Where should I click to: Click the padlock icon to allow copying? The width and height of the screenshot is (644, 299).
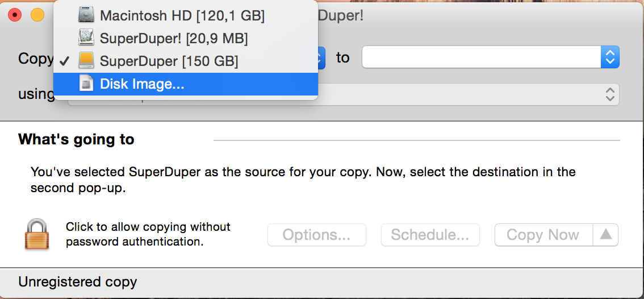point(37,234)
